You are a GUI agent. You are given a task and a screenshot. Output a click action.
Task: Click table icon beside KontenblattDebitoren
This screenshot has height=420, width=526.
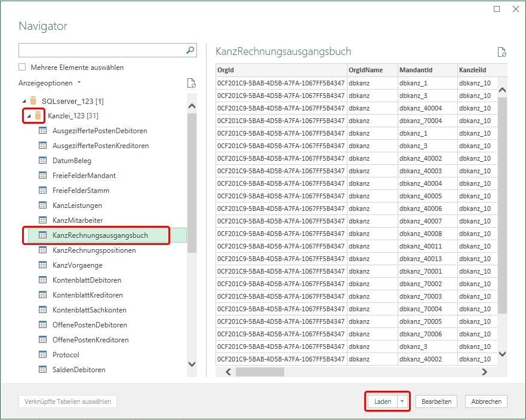tap(42, 280)
